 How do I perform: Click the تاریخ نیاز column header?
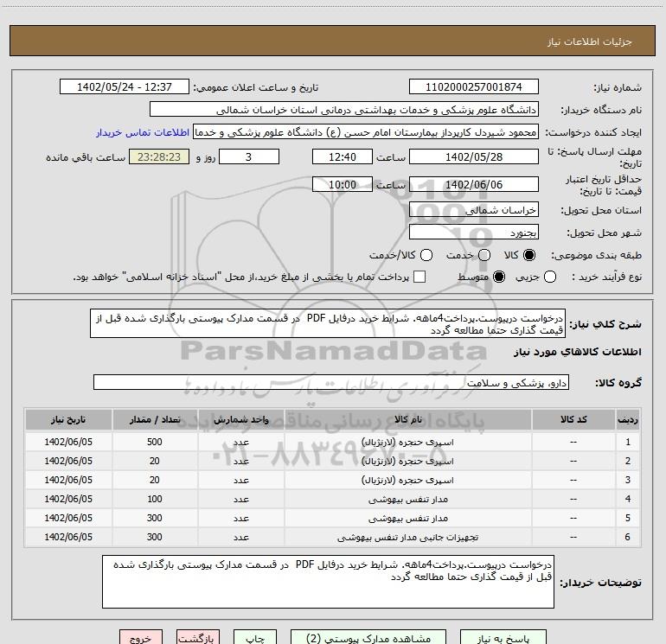(67, 418)
